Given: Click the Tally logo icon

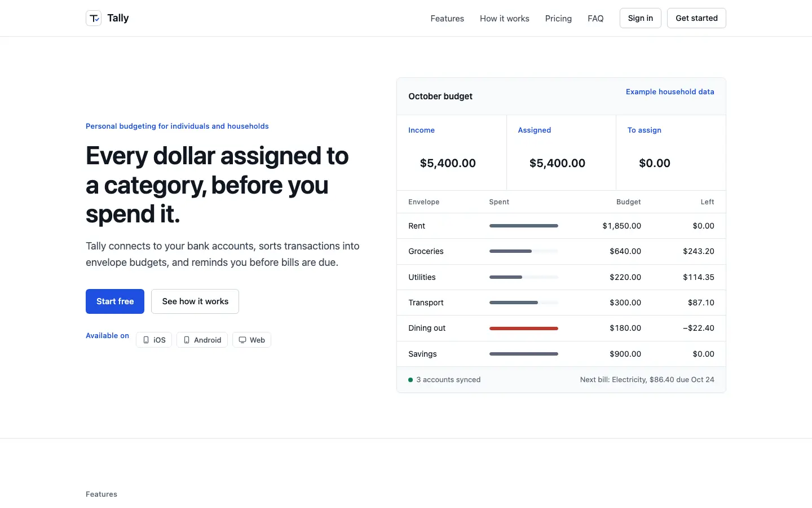Looking at the screenshot, I should [94, 18].
